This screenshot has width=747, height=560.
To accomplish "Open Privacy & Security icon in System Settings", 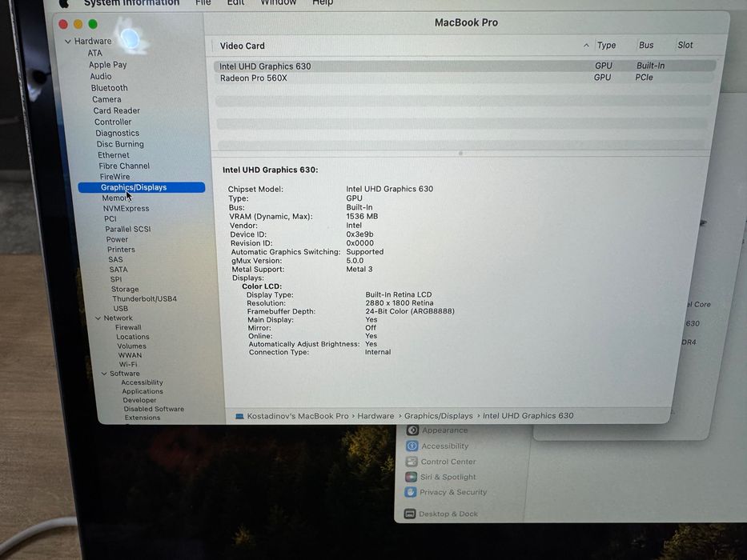I will (x=410, y=492).
